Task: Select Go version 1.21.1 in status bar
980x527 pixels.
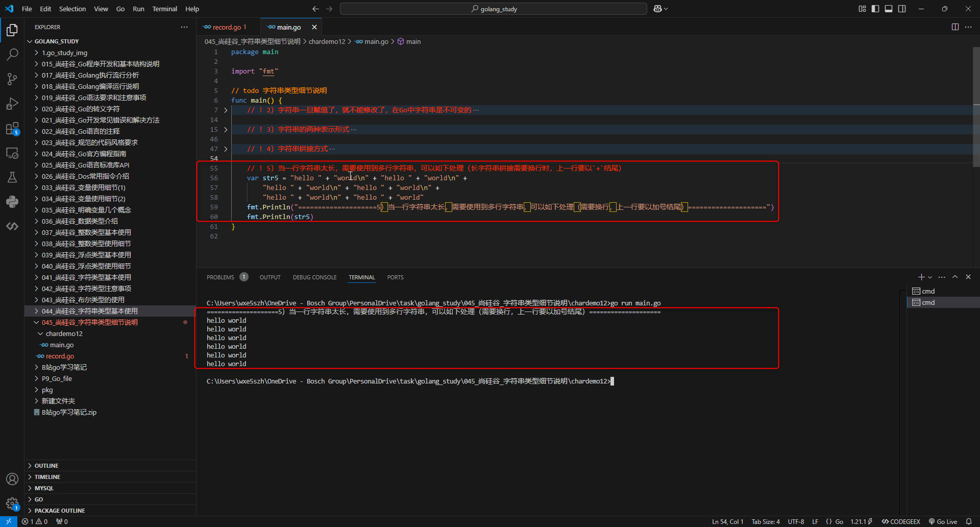Action: coord(861,521)
